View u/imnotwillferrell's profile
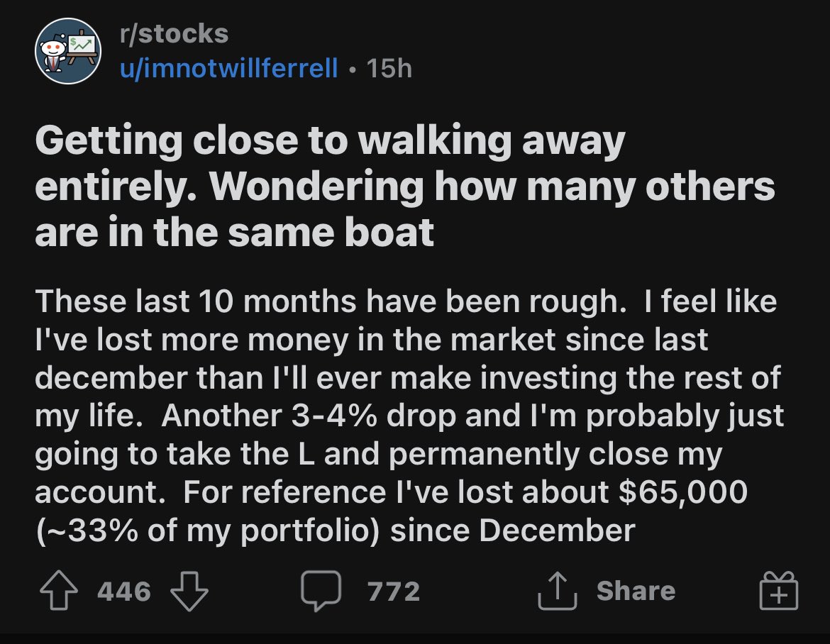 [x=228, y=68]
